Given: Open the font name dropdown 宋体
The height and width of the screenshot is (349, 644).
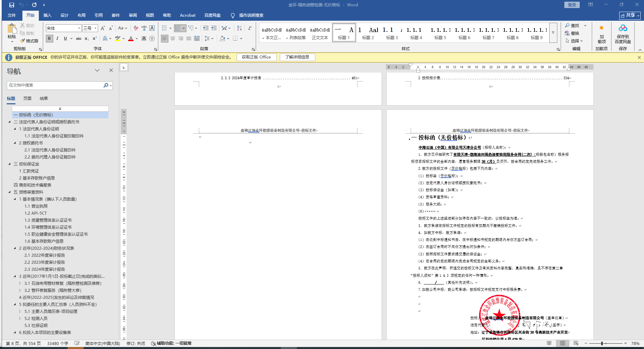Looking at the screenshot, I should pyautogui.click(x=79, y=28).
